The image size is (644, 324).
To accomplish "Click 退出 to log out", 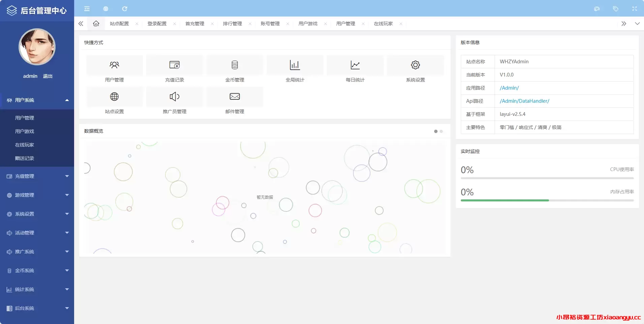I will pyautogui.click(x=47, y=76).
